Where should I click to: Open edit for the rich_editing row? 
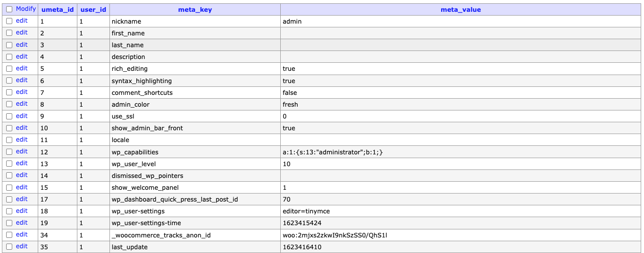coord(22,68)
